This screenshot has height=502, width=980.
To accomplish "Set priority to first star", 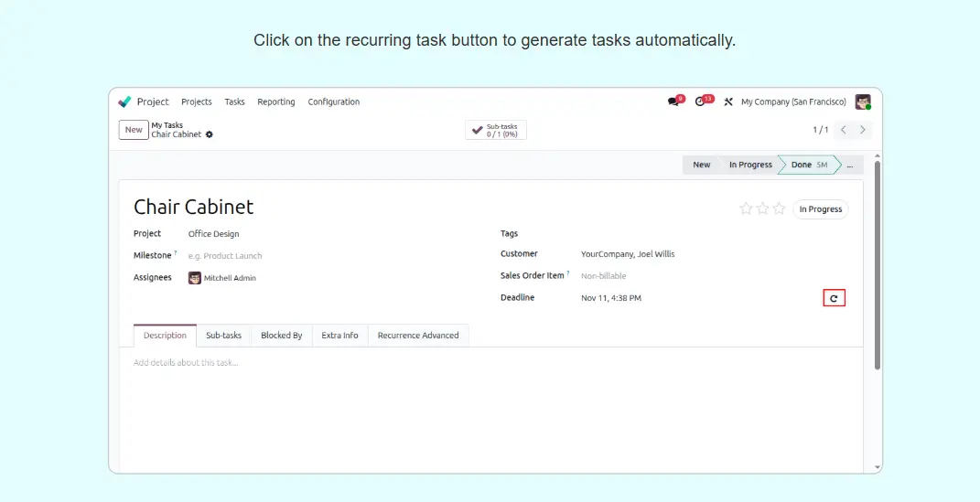I will [x=746, y=208].
